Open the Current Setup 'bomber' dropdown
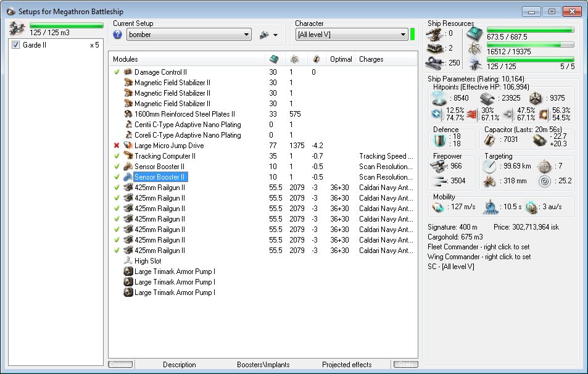The width and height of the screenshot is (588, 374). point(189,35)
